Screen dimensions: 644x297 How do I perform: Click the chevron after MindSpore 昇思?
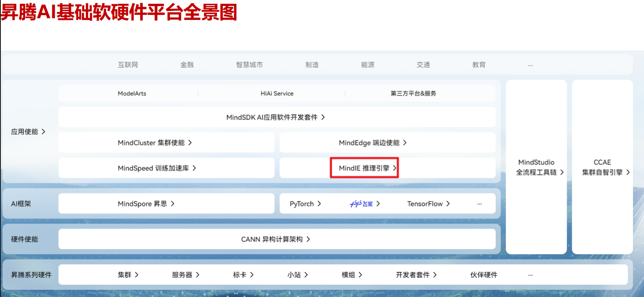click(172, 204)
